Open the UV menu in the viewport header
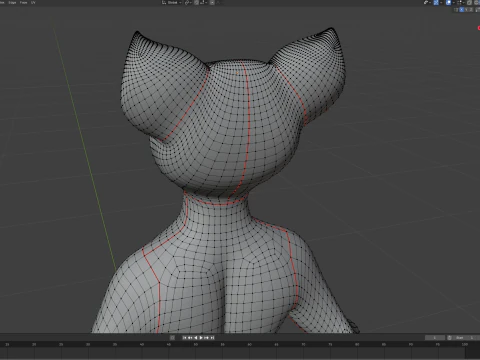Viewport: 480px width, 360px height. 33,2
